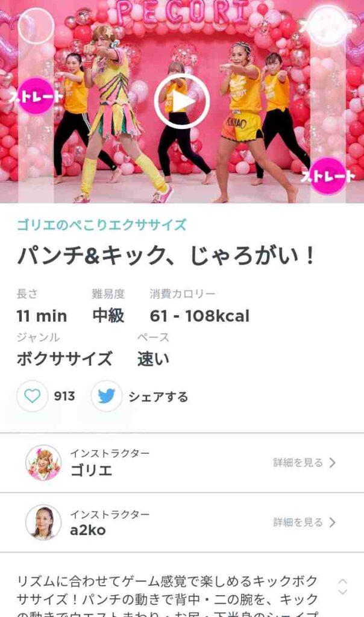Screen dimensions: 364x617
Task: Click the 913 likes count
Action: click(64, 396)
